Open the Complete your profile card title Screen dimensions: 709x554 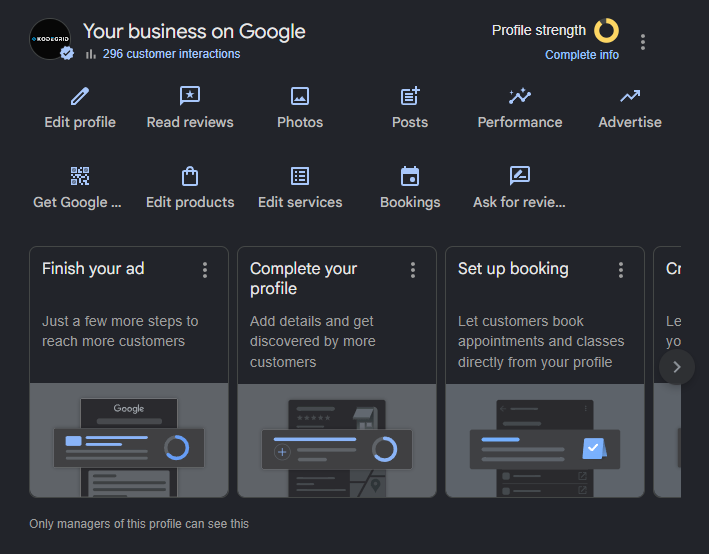tap(303, 279)
